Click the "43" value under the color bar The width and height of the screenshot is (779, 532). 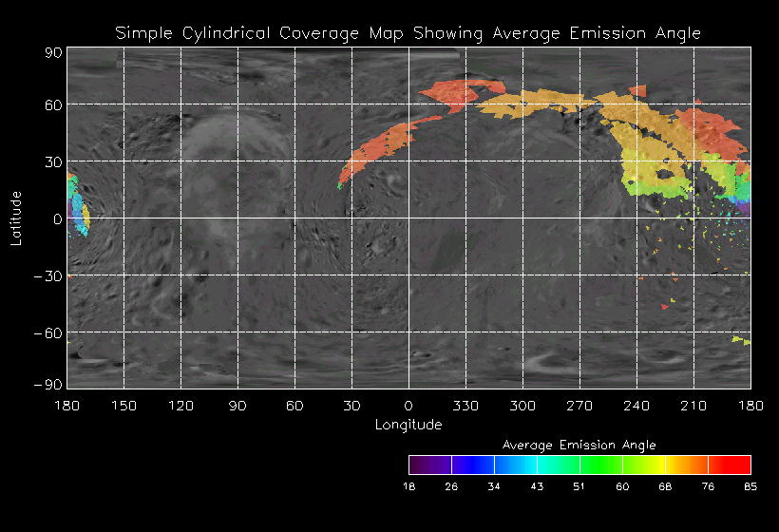[x=537, y=487]
